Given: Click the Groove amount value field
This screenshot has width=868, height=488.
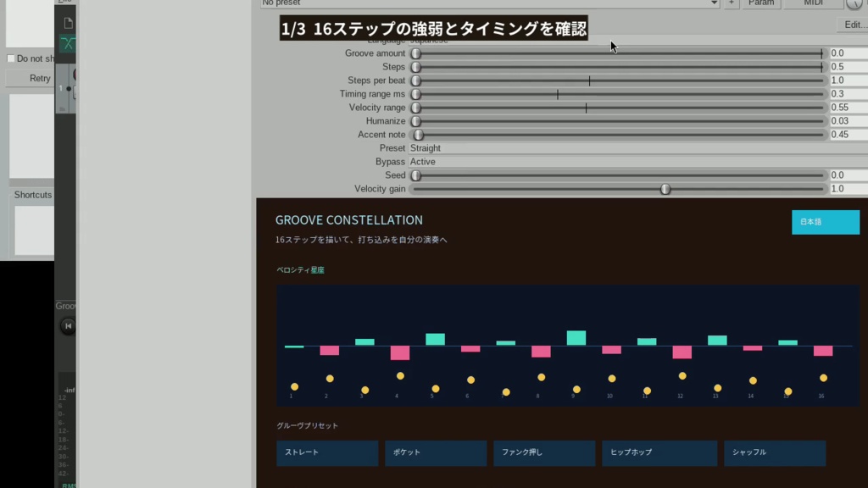Looking at the screenshot, I should 849,53.
